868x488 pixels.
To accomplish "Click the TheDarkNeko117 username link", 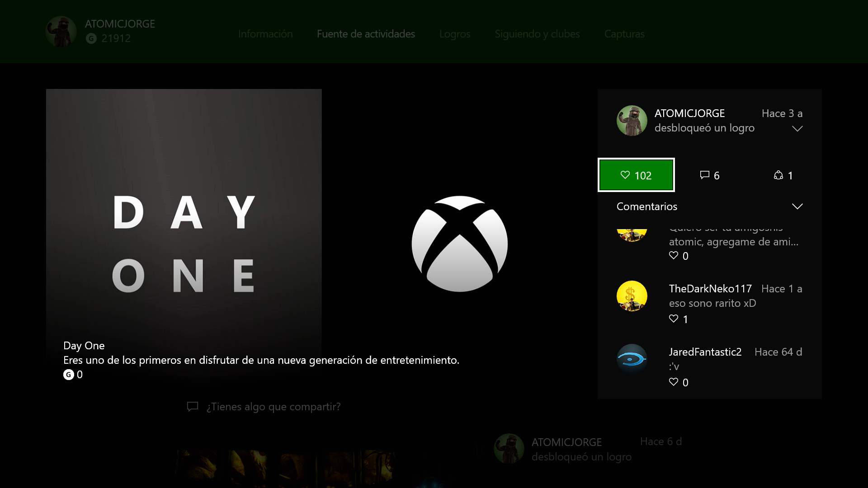I will pyautogui.click(x=710, y=289).
